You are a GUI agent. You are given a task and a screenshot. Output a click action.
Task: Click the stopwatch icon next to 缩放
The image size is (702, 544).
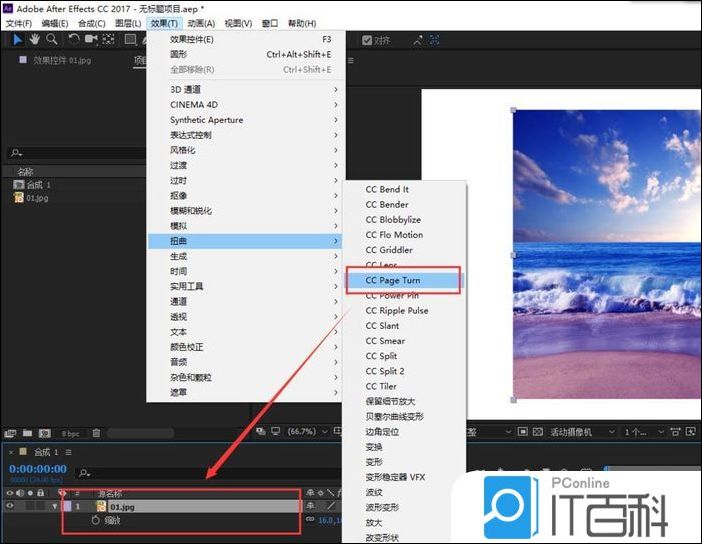[x=96, y=520]
